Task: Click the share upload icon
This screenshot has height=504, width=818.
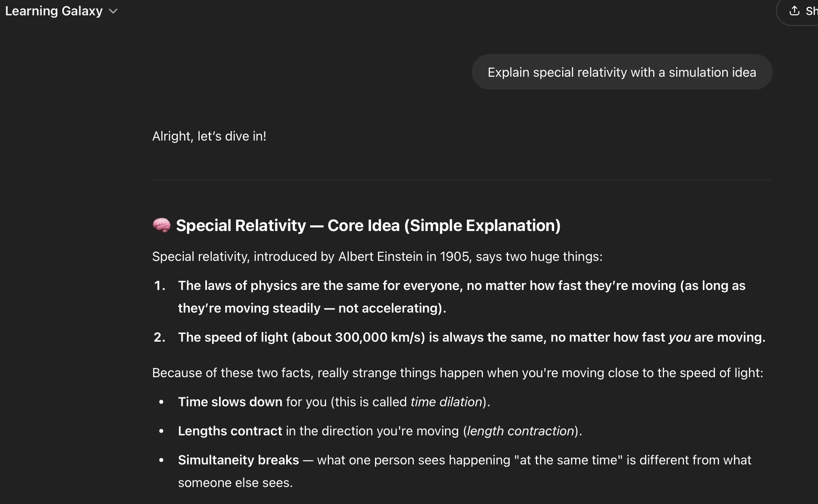Action: point(794,11)
